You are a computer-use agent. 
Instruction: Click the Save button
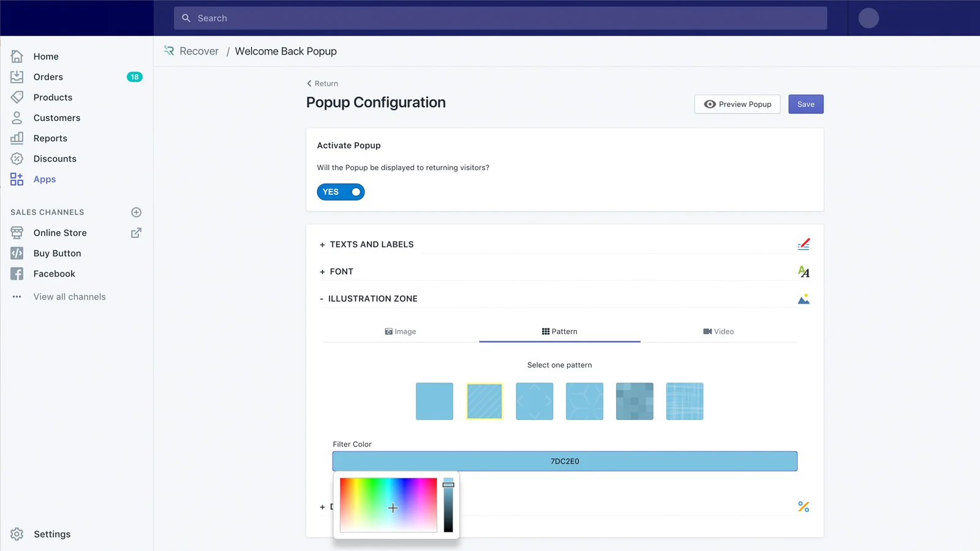coord(806,104)
